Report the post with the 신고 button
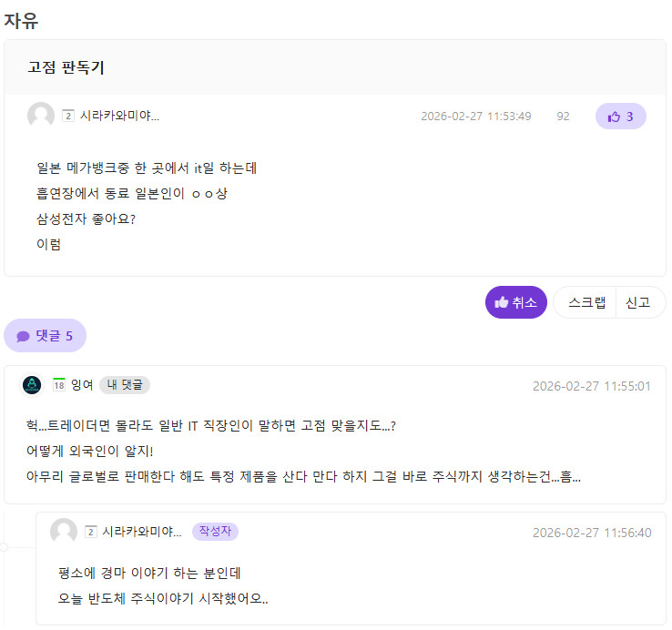672x630 pixels. click(x=638, y=302)
